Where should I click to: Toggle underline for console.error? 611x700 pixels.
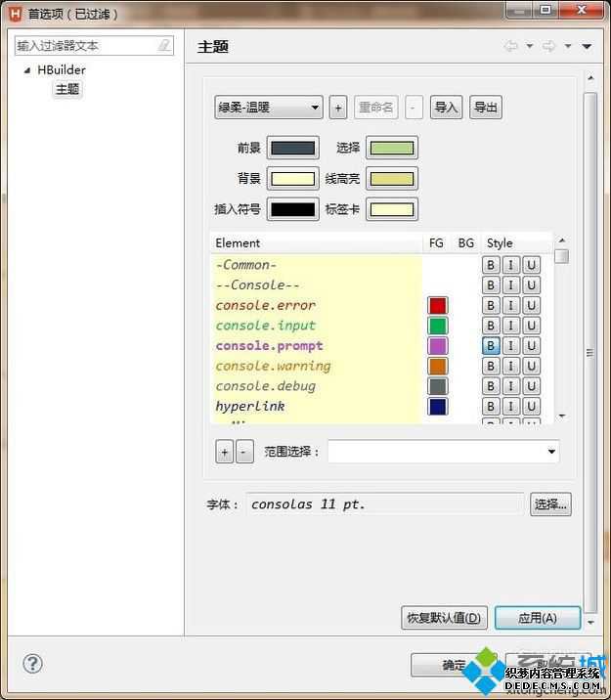click(x=531, y=305)
